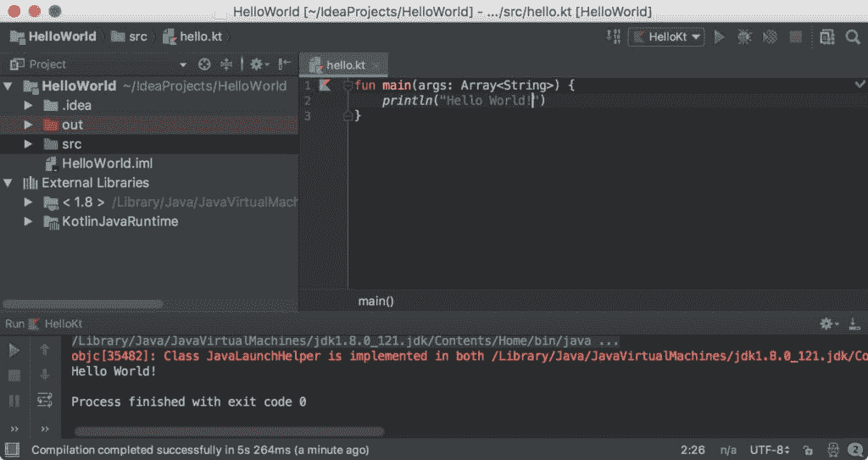Screen dimensions: 868x460
Task: Collapse External Libraries node
Action: coord(8,183)
